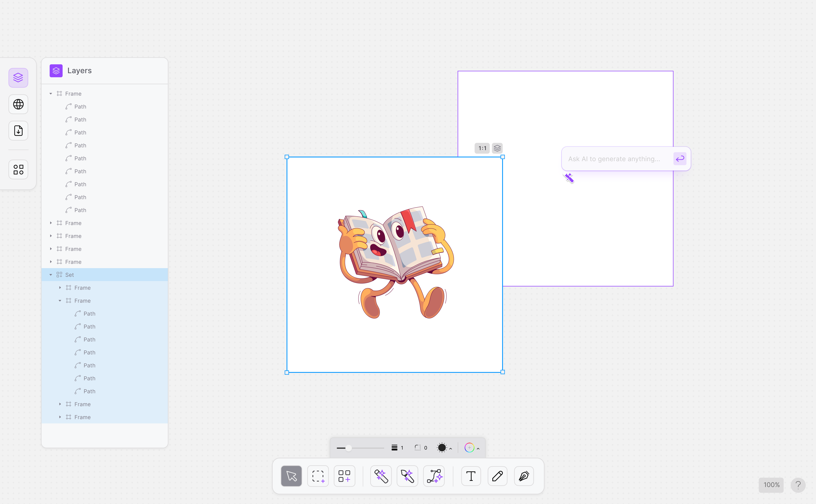Screen dimensions: 816x504
Task: Select the Pen nib tool
Action: click(x=524, y=476)
